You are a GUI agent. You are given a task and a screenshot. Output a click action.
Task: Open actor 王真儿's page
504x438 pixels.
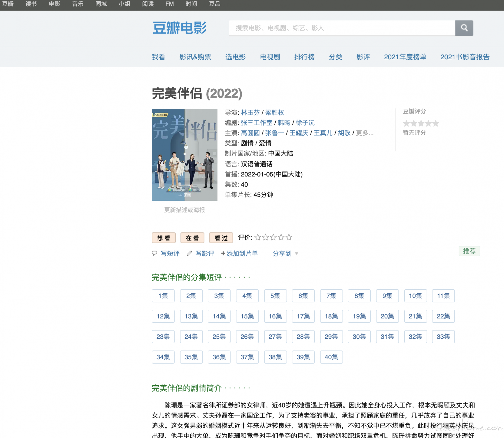(x=323, y=133)
